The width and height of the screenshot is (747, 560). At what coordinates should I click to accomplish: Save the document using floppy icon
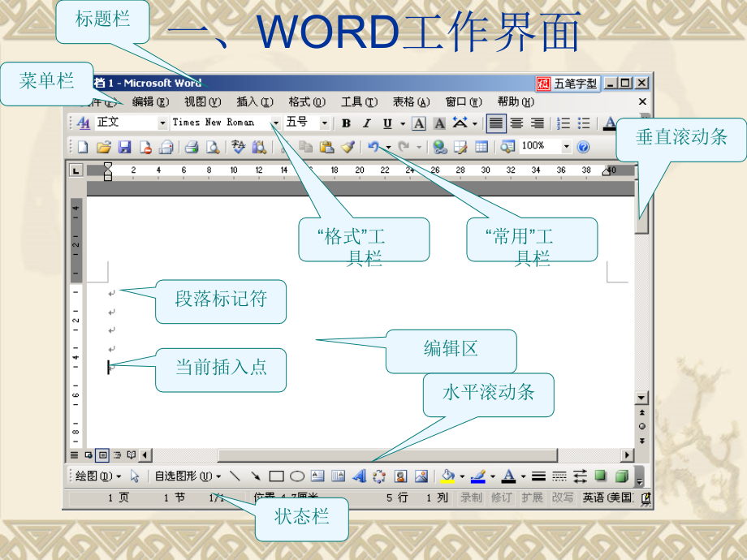pos(125,147)
